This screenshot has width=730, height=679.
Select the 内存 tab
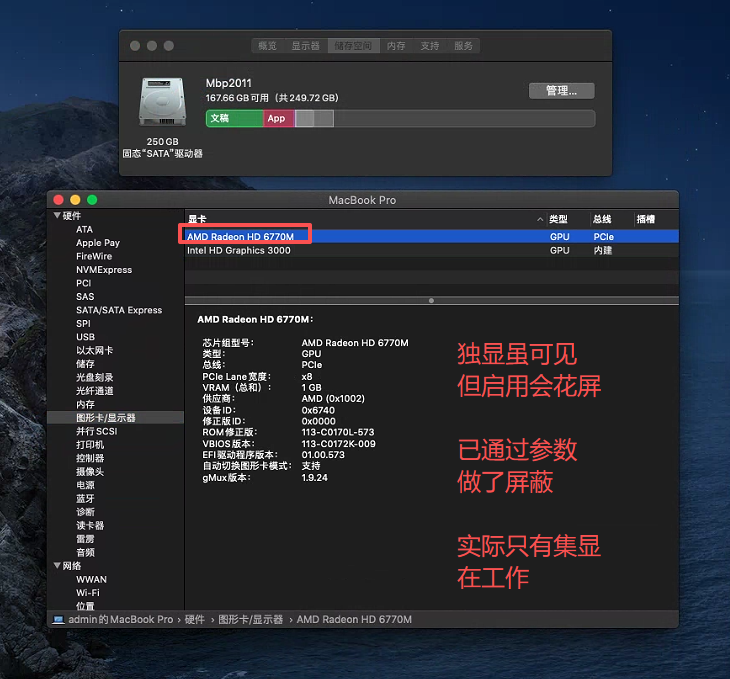[x=396, y=46]
